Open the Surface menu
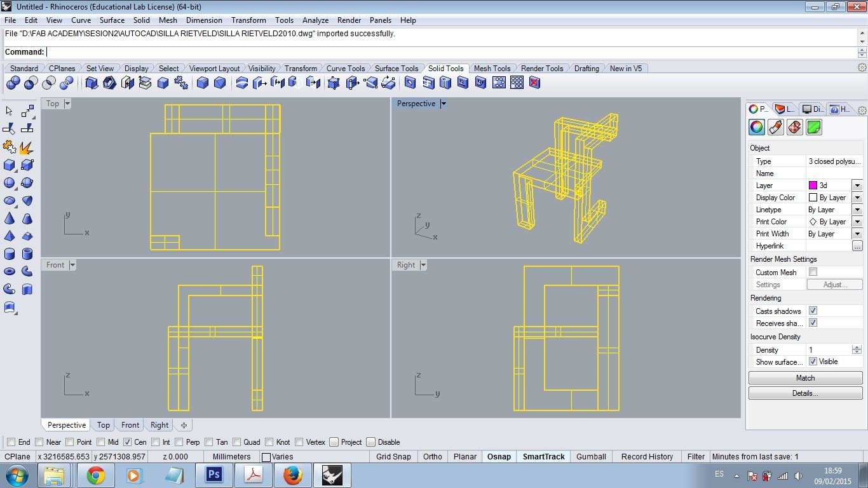 tap(112, 20)
